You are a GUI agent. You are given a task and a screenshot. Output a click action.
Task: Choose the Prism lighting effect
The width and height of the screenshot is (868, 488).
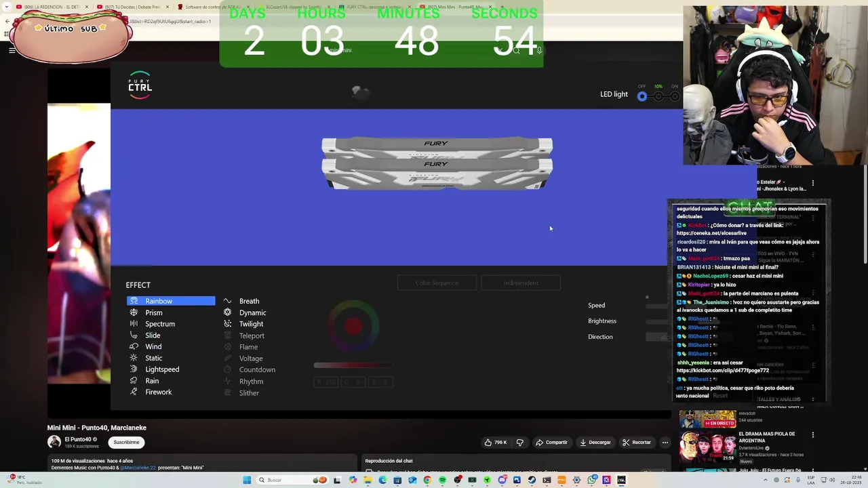point(153,312)
